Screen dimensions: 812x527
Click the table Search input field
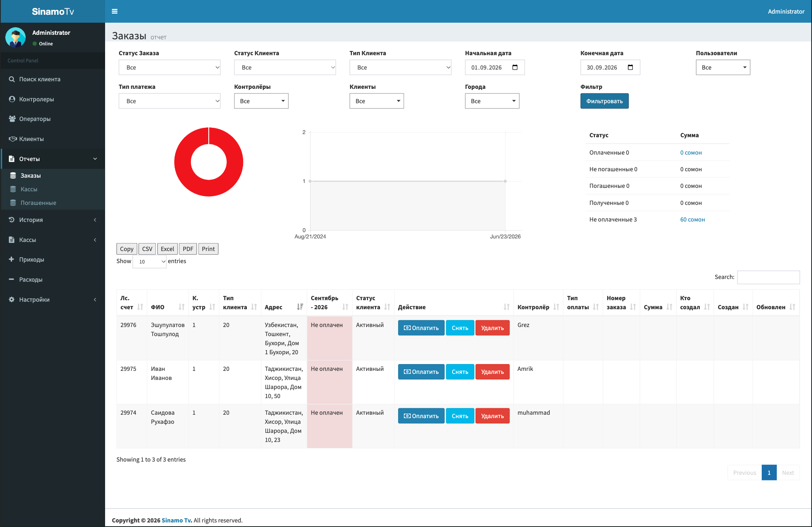click(x=768, y=277)
